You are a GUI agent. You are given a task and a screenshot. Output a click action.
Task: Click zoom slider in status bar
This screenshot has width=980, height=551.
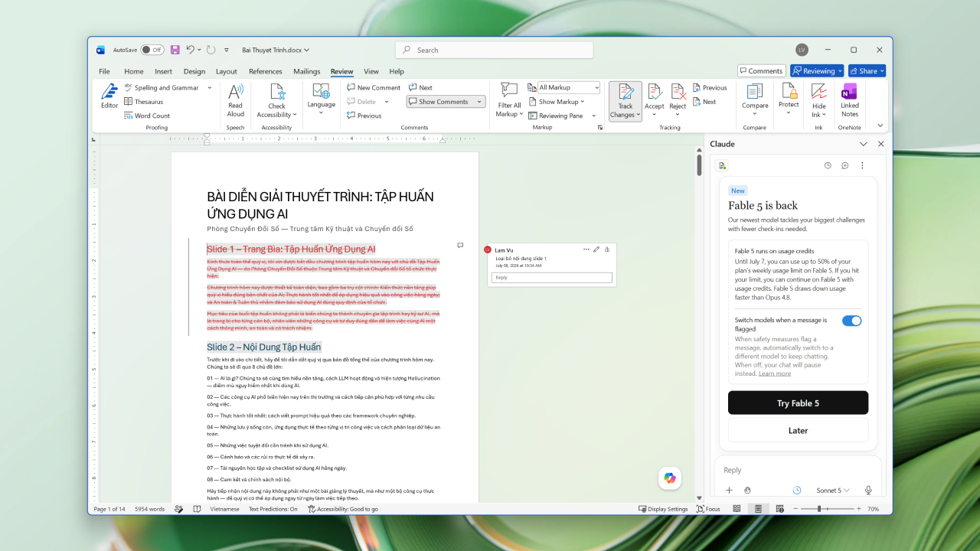tap(828, 509)
